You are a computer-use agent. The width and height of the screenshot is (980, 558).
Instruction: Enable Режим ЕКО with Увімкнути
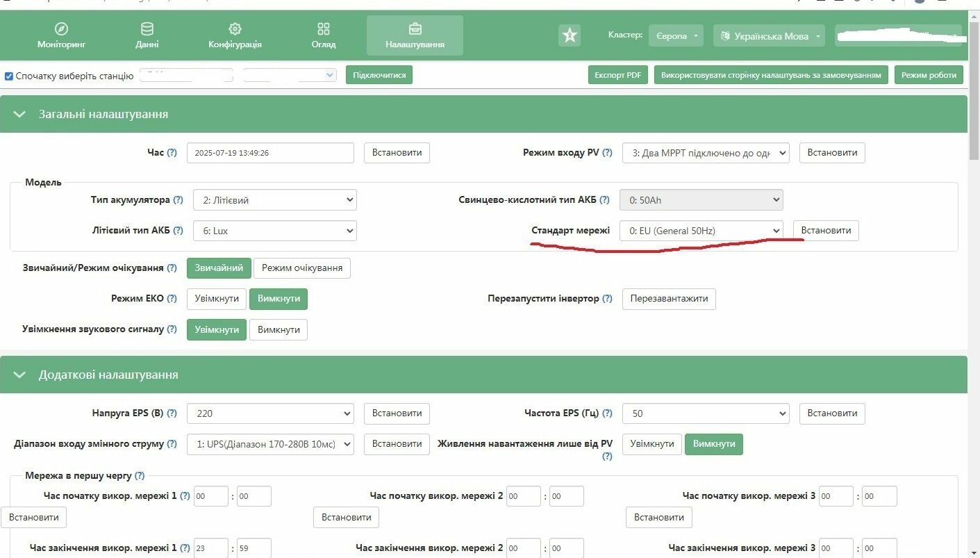(217, 299)
